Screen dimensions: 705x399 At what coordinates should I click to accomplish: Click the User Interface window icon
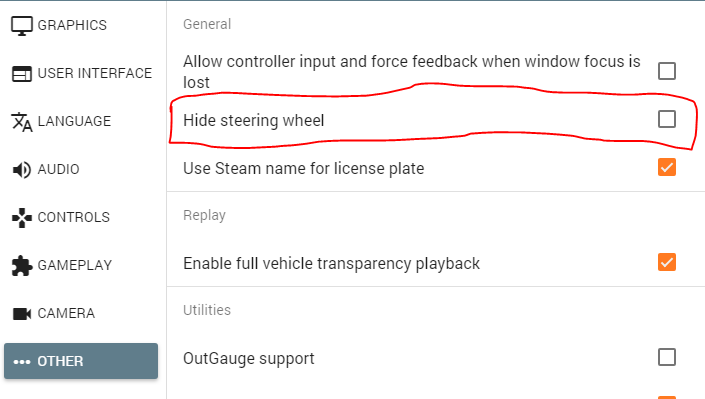click(22, 74)
